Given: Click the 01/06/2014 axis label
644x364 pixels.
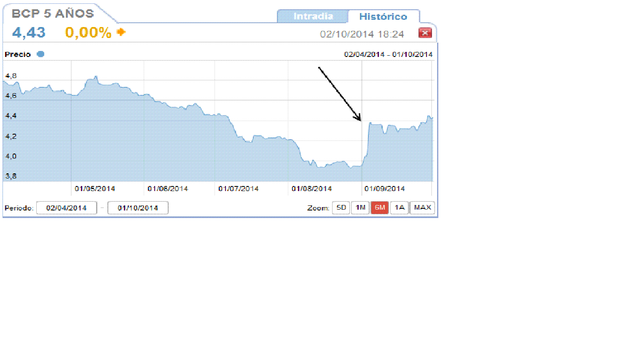Looking at the screenshot, I should pyautogui.click(x=168, y=189).
